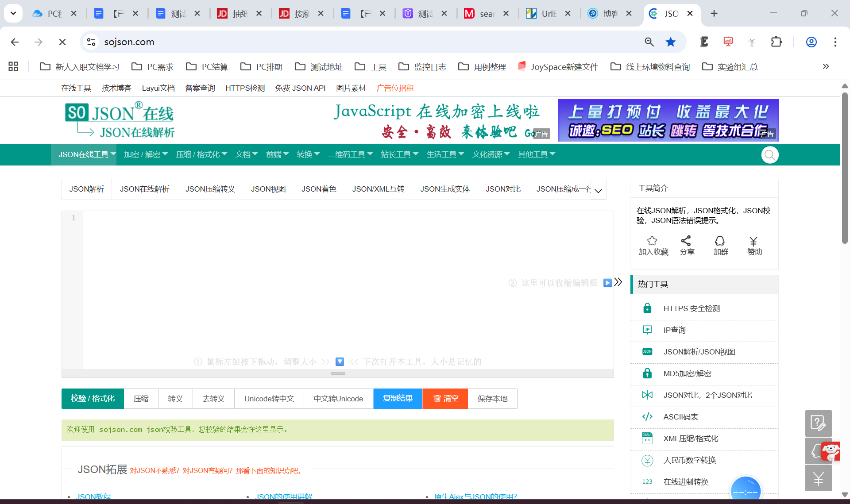Expand the JSON tabs overflow chevron

(x=599, y=190)
